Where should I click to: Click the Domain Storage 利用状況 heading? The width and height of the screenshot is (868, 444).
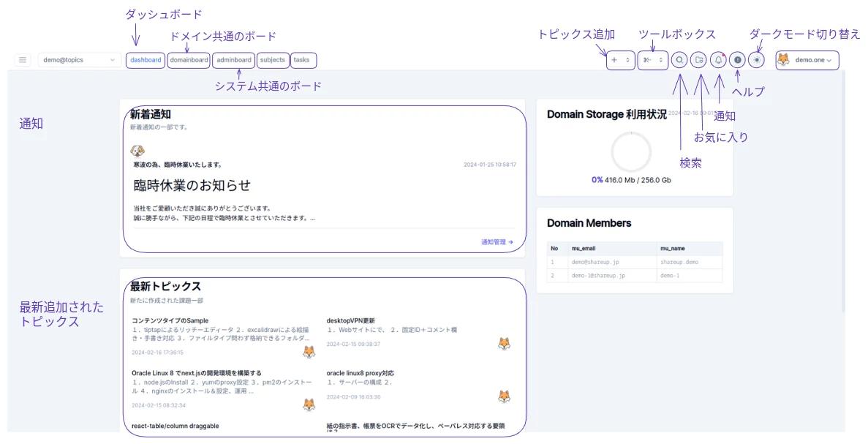[x=607, y=115]
